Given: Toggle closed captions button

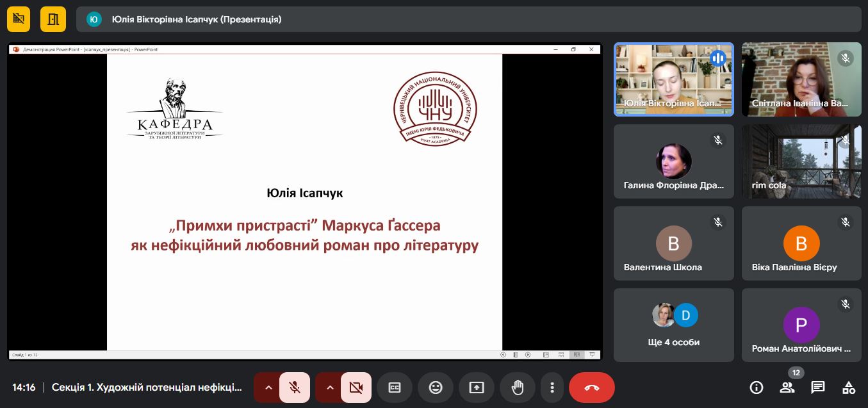Looking at the screenshot, I should [395, 388].
